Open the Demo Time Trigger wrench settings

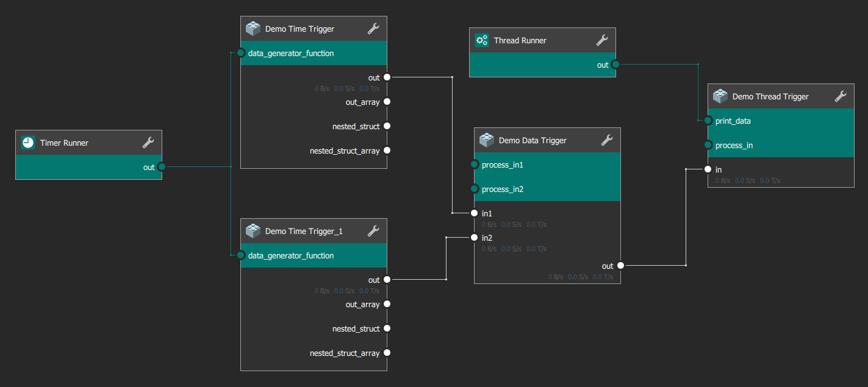(373, 29)
